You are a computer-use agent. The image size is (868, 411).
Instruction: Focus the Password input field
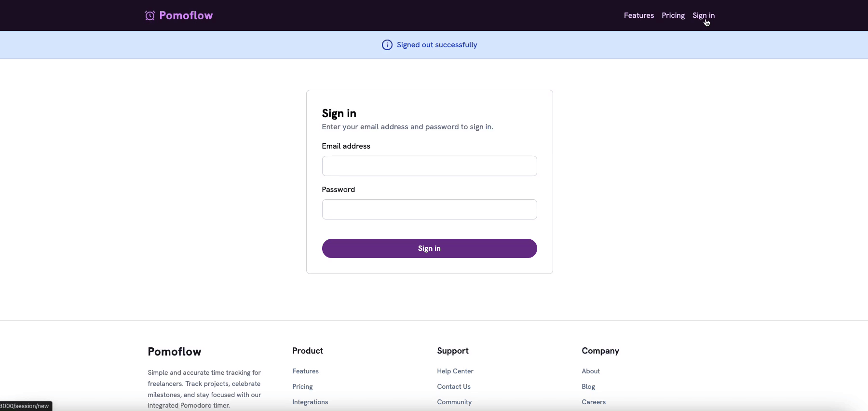click(429, 209)
